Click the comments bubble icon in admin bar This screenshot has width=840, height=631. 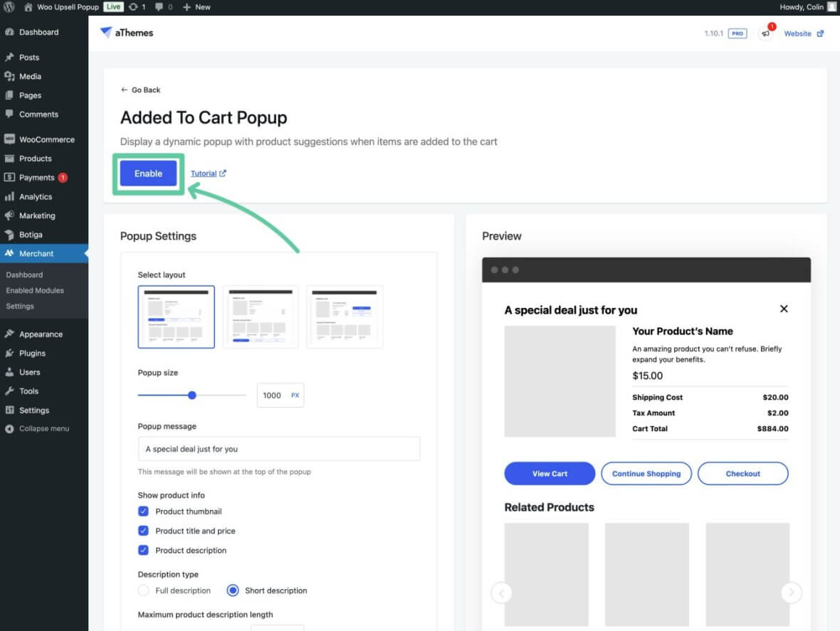pyautogui.click(x=159, y=7)
